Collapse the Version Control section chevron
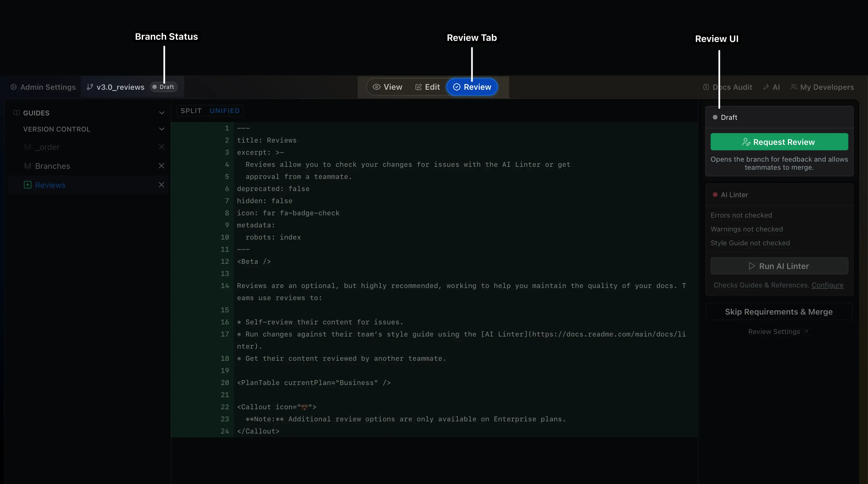The image size is (868, 484). [x=162, y=129]
